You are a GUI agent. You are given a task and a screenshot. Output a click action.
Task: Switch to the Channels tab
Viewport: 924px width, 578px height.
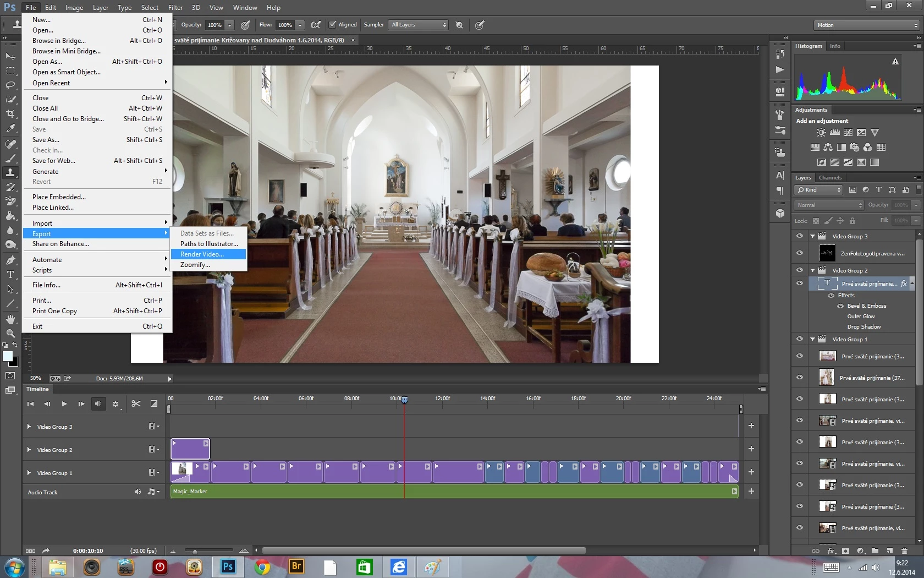pos(830,178)
